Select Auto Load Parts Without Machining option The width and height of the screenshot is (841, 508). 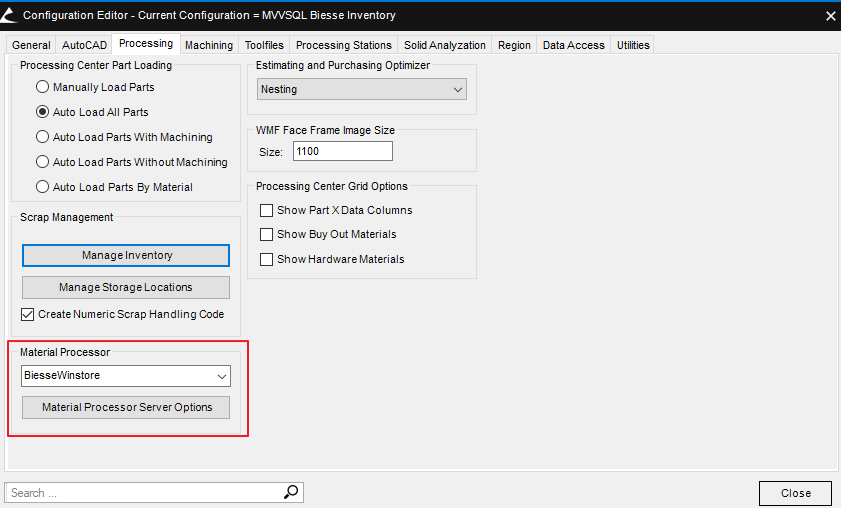43,162
